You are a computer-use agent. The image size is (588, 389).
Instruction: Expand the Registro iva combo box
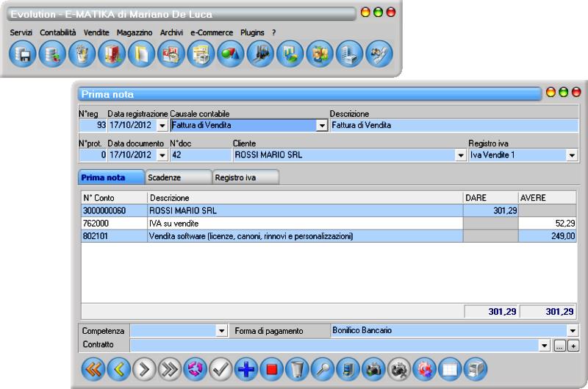572,156
